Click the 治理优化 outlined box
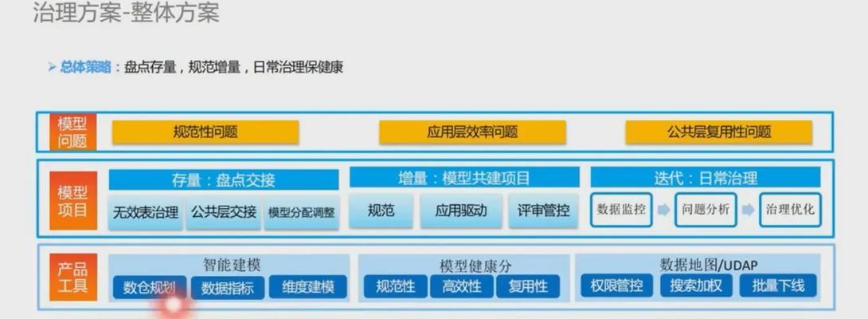Screen dimensions: 868x319 tap(790, 210)
